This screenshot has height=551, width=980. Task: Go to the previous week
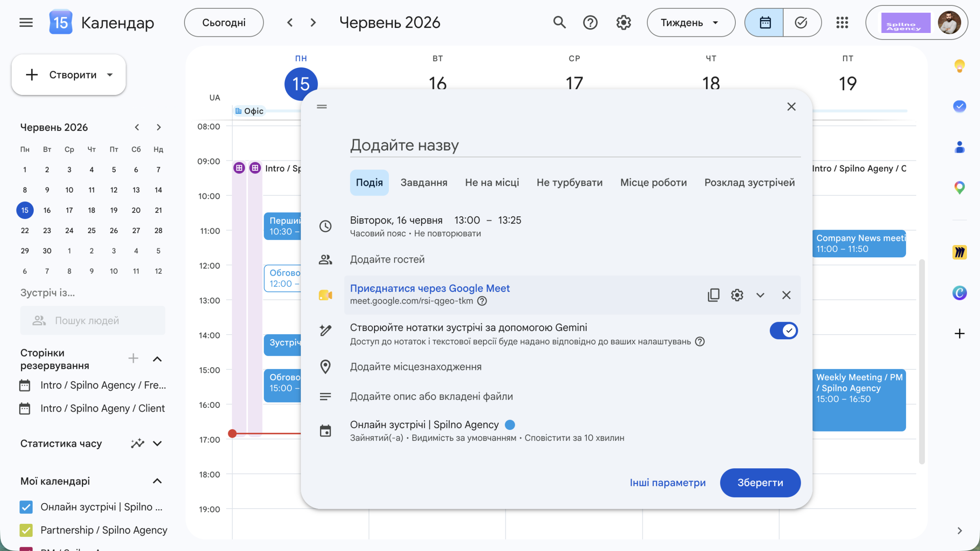coord(290,23)
